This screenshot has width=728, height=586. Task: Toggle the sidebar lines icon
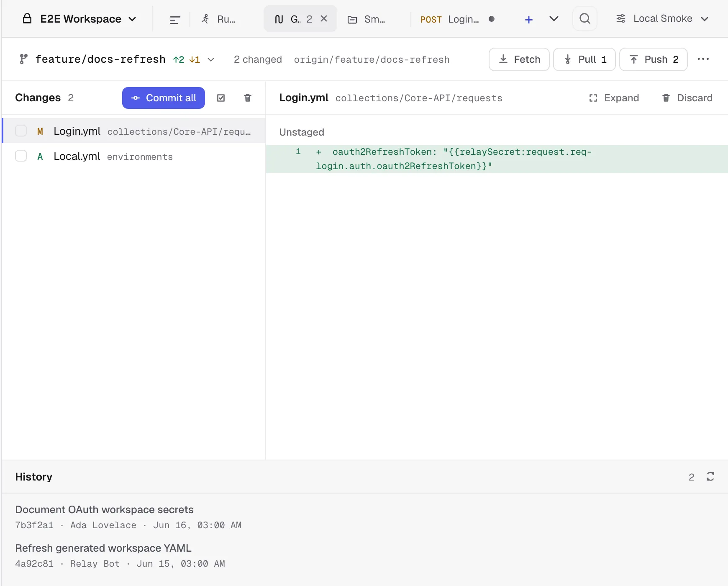(x=175, y=20)
